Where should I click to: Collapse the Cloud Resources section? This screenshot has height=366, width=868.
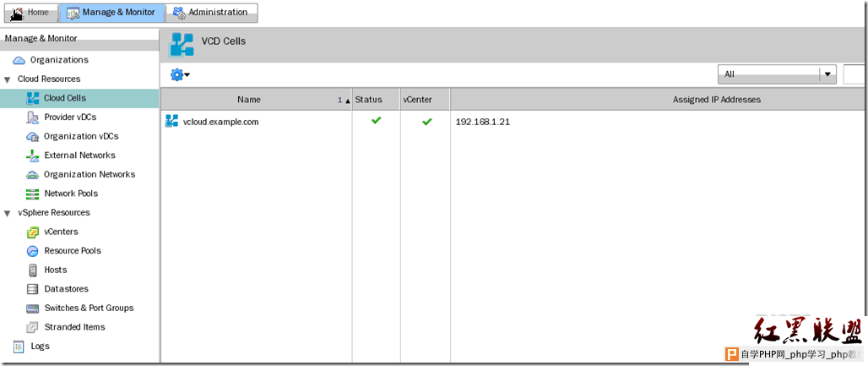8,79
